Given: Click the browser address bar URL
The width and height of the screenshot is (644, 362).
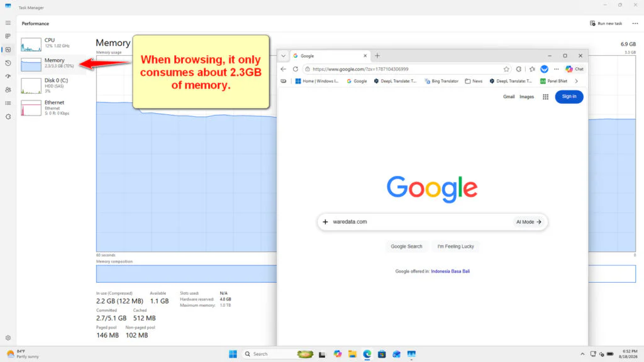Looking at the screenshot, I should (x=360, y=69).
